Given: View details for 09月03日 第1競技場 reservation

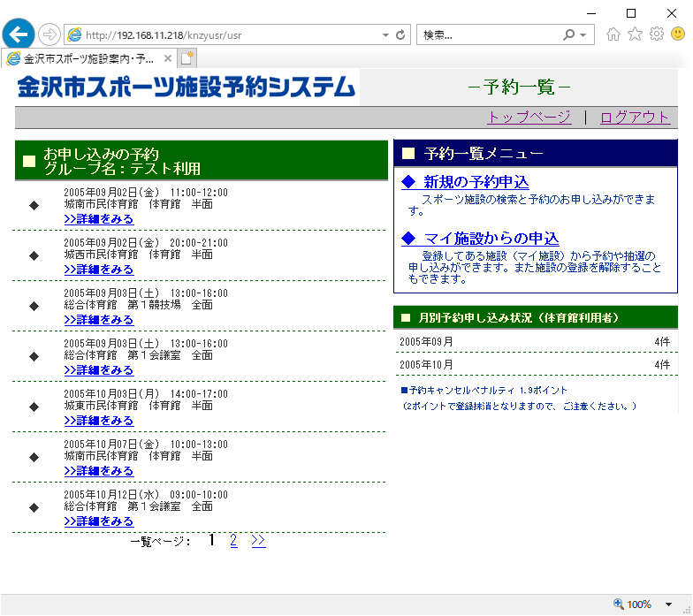Looking at the screenshot, I should [99, 320].
